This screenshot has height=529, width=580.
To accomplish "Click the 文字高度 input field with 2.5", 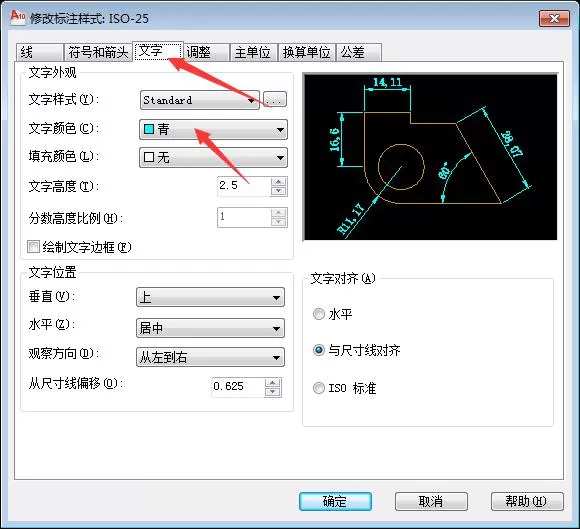I will coord(244,186).
